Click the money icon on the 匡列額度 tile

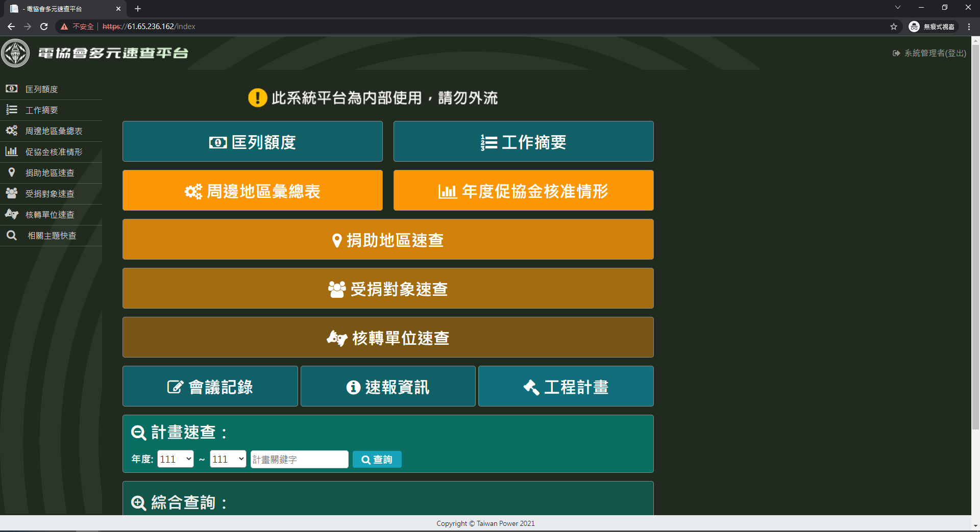pos(218,142)
